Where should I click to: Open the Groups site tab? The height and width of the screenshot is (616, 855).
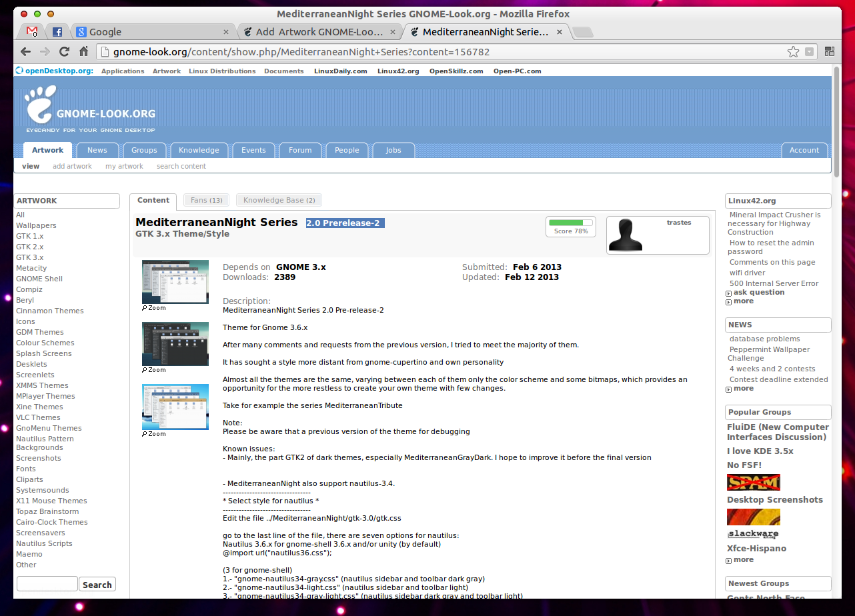[x=144, y=150]
